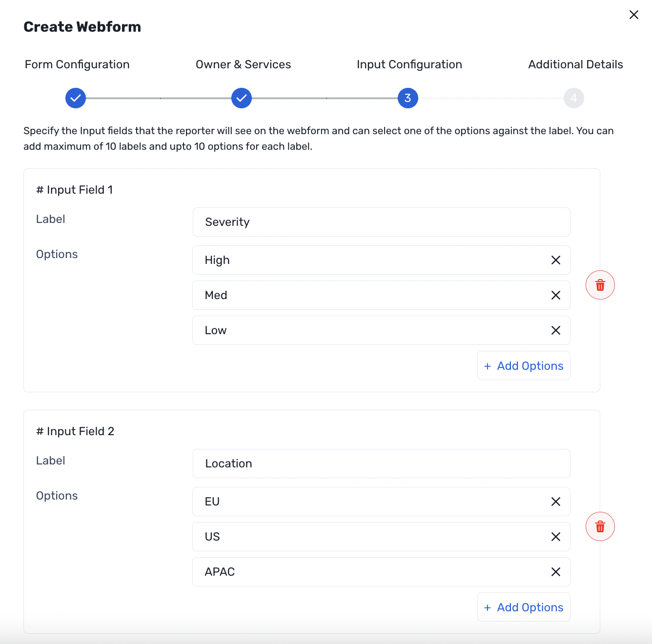Click Add Options under the Severity field
The width and height of the screenshot is (652, 644).
524,365
